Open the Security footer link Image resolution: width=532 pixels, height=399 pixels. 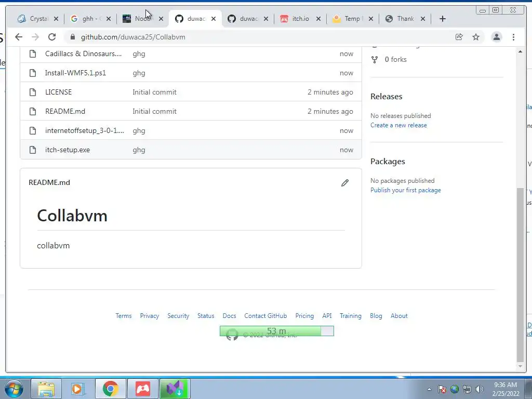[178, 316]
